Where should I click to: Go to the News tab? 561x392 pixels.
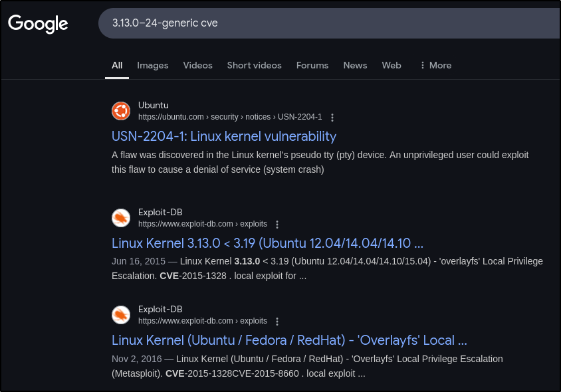coord(355,65)
